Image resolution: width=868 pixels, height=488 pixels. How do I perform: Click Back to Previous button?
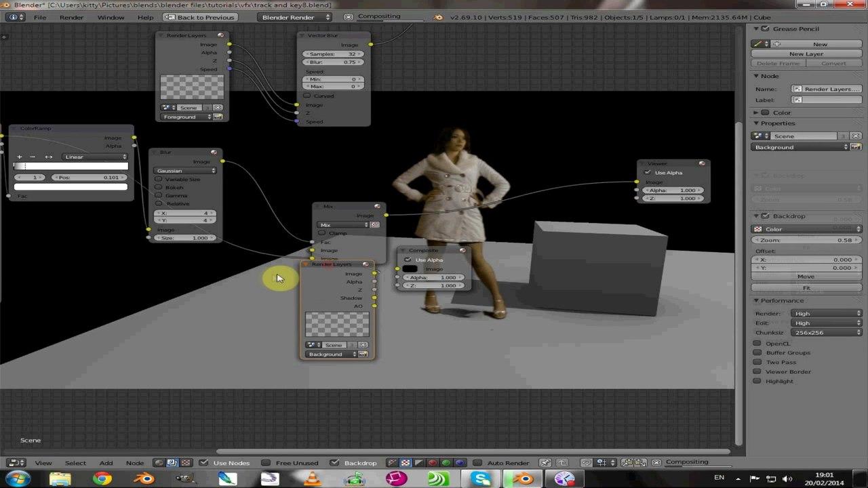[199, 17]
